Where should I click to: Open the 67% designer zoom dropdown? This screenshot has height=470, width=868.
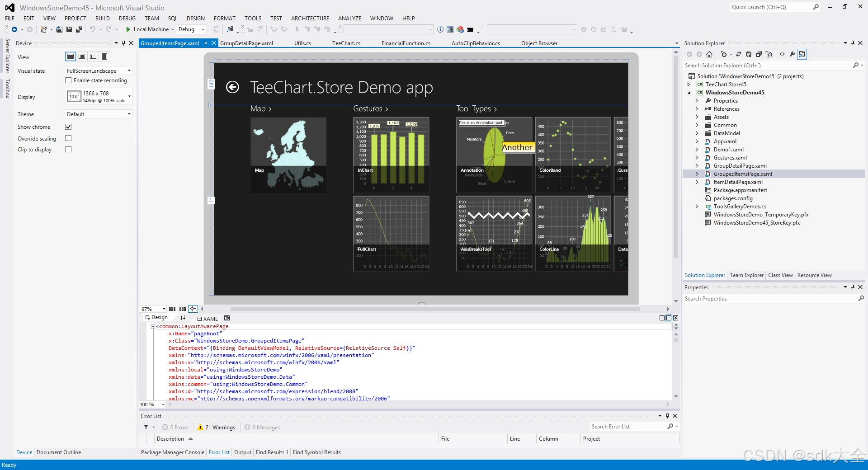[153, 309]
